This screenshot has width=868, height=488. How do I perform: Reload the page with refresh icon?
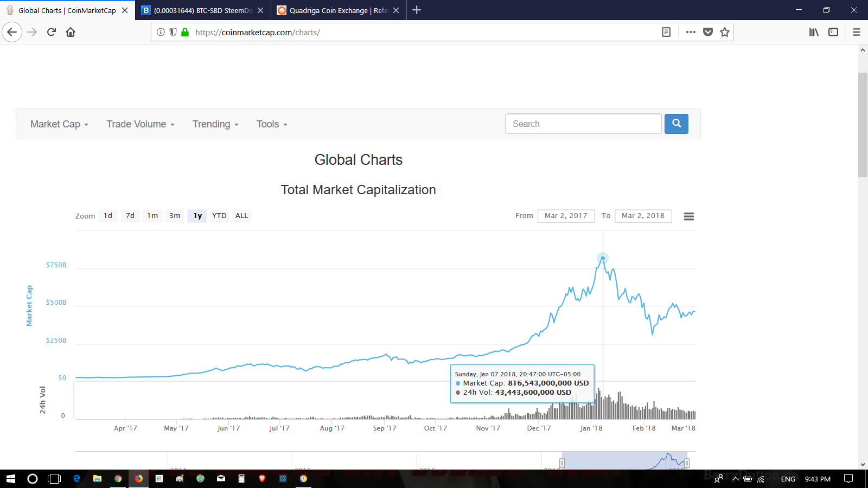52,32
